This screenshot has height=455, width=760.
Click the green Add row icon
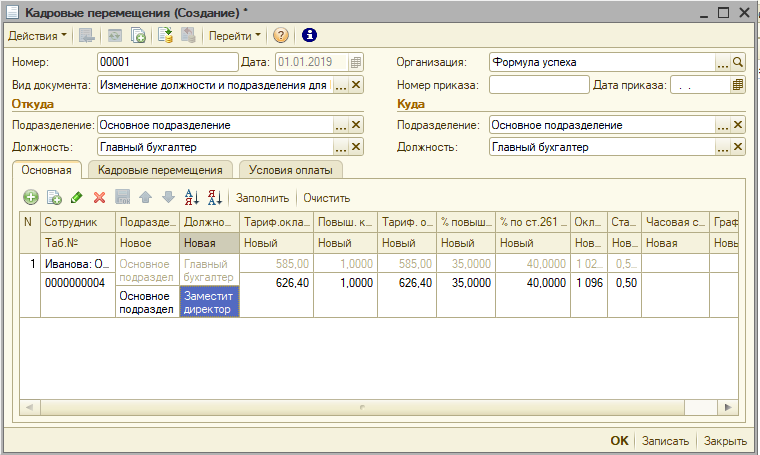(x=30, y=198)
